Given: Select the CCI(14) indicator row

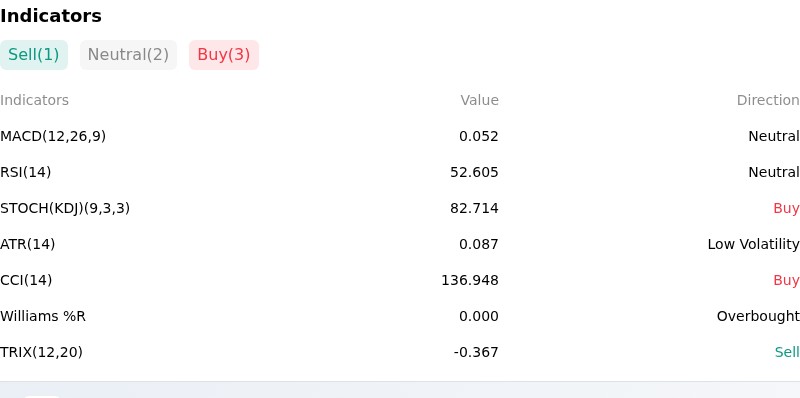Looking at the screenshot, I should (400, 280).
